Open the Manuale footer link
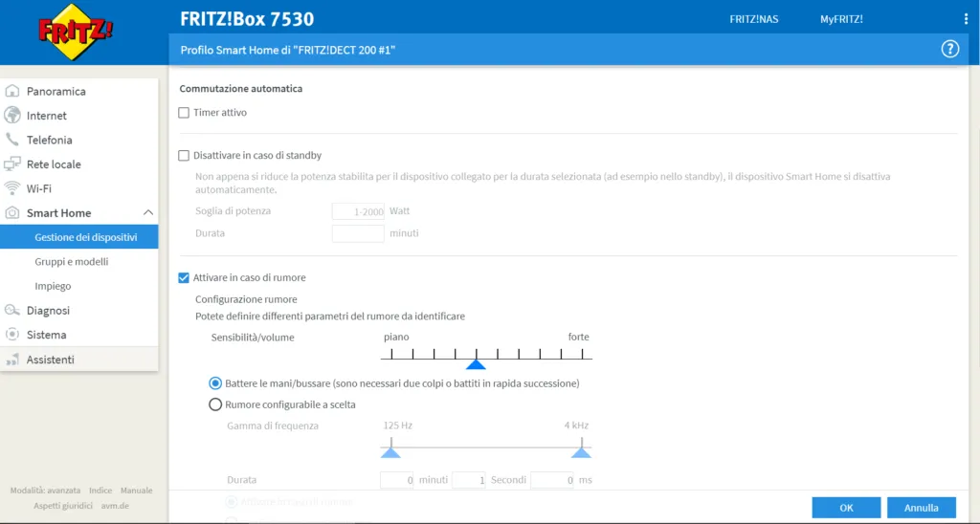The height and width of the screenshot is (524, 980). tap(136, 491)
